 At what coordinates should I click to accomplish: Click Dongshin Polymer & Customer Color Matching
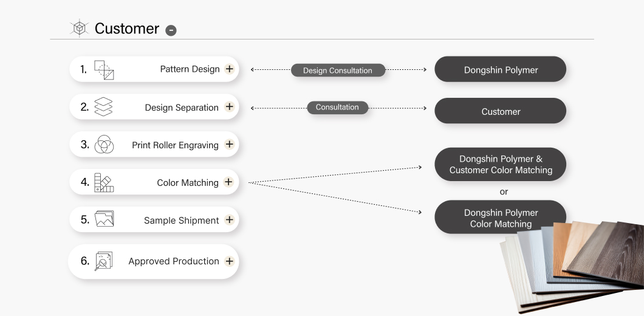click(501, 165)
